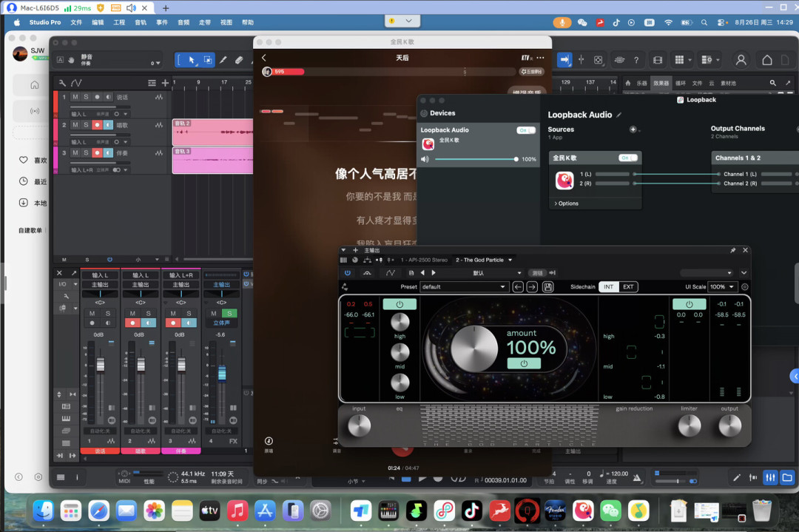Open the Preset default dropdown
The width and height of the screenshot is (799, 532).
coord(464,287)
